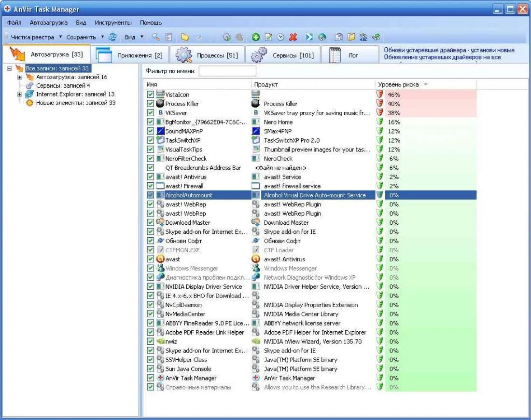Click the Чистка реестра button

pyautogui.click(x=33, y=37)
